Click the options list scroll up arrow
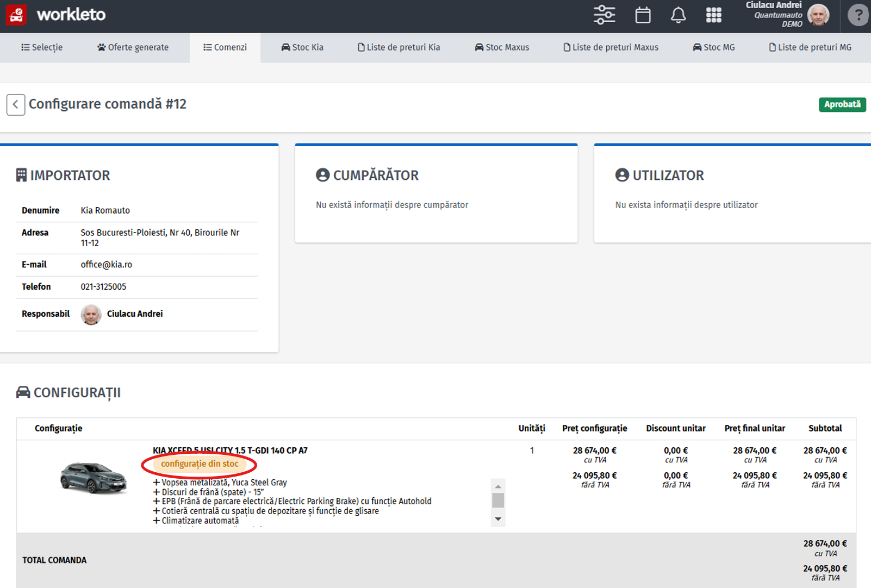The width and height of the screenshot is (871, 588). 498,486
